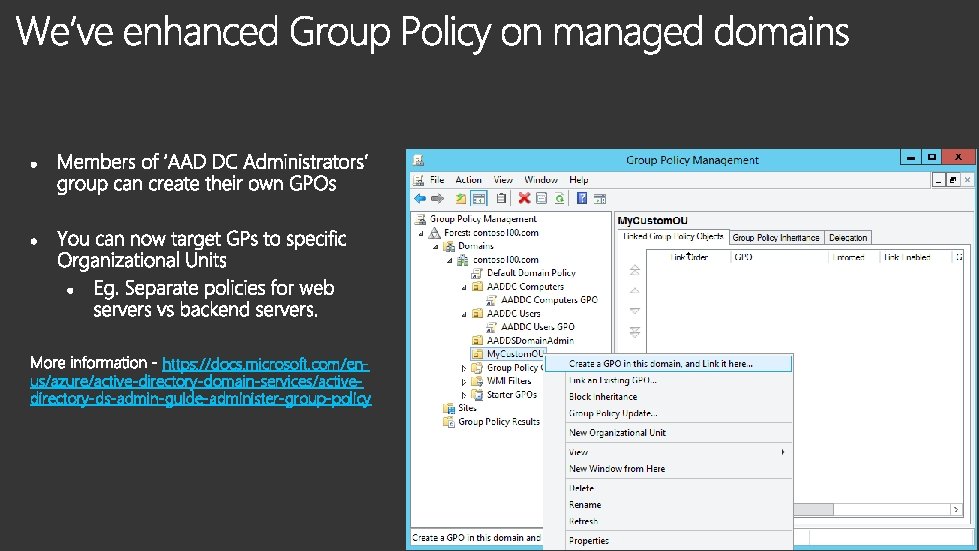Viewport: 979px width, 551px height.
Task: Click the properties sheet toolbar icon
Action: (542, 198)
